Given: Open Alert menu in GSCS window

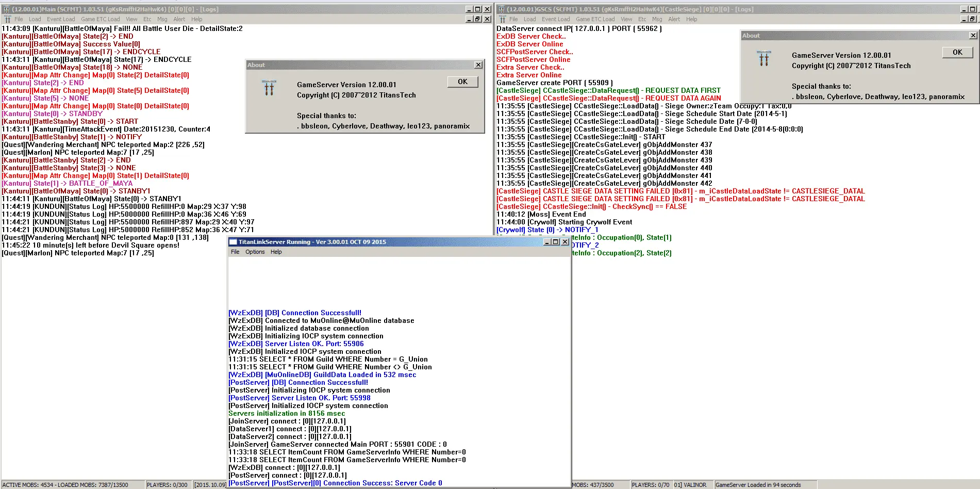Looking at the screenshot, I should (x=674, y=19).
